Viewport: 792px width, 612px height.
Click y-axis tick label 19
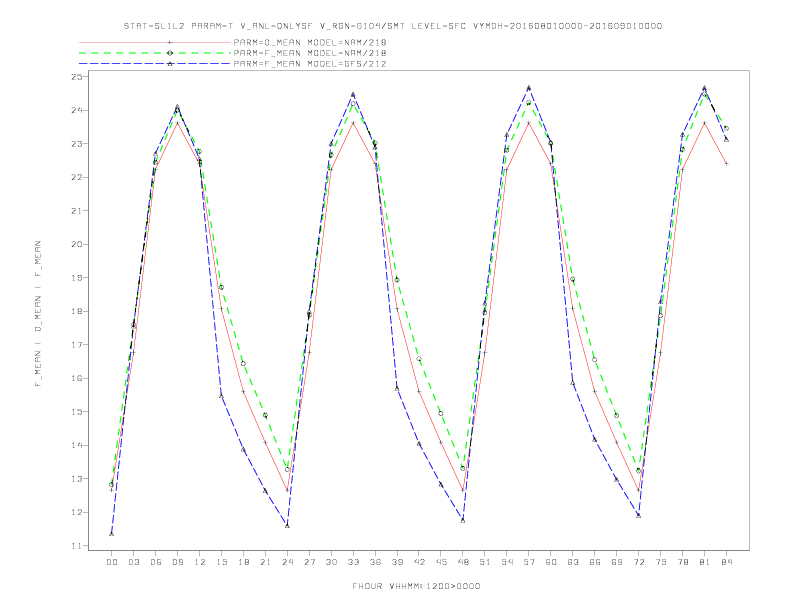(x=77, y=278)
